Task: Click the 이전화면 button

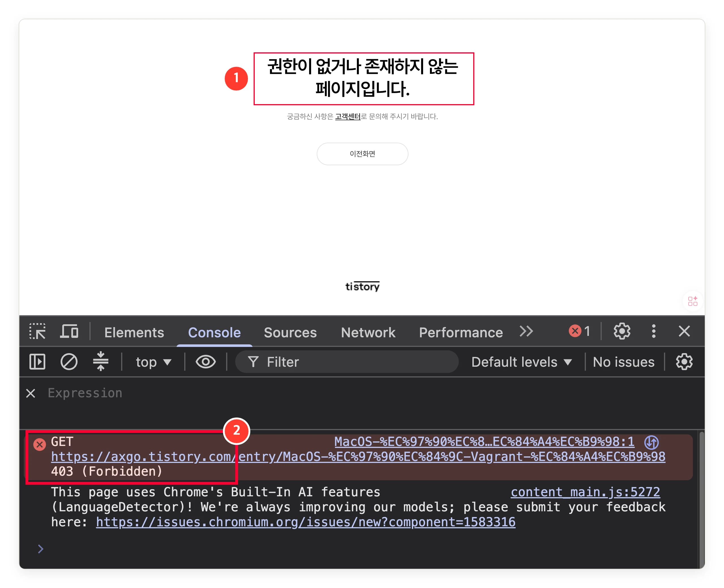Action: pyautogui.click(x=362, y=154)
